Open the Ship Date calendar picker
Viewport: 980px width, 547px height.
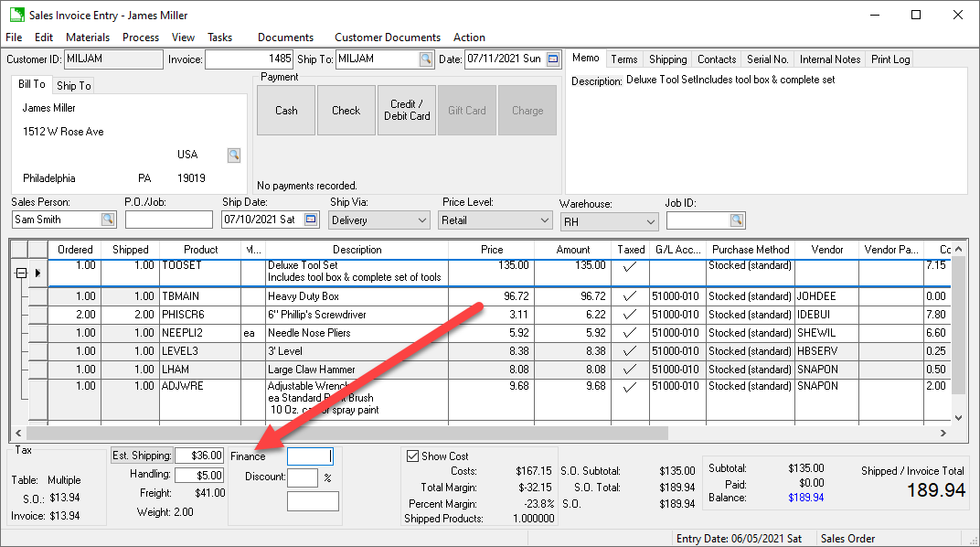point(311,220)
